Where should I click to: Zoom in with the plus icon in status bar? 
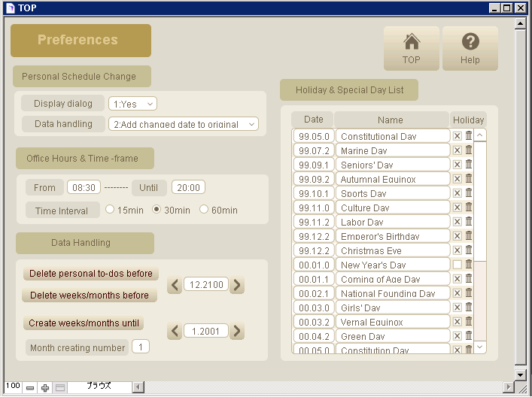point(45,387)
